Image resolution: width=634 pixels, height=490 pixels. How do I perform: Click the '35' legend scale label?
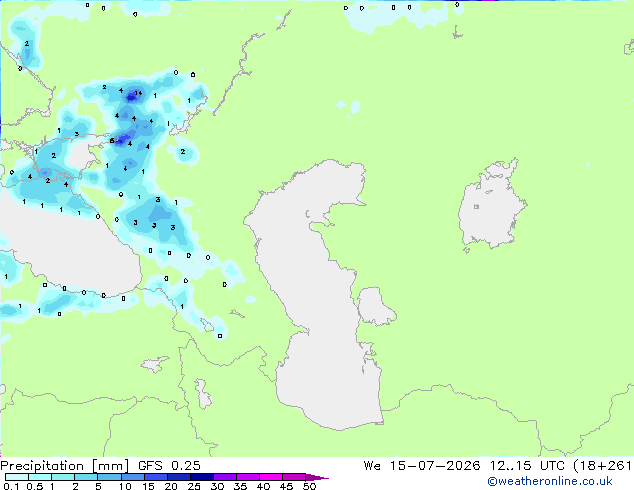[x=240, y=486]
